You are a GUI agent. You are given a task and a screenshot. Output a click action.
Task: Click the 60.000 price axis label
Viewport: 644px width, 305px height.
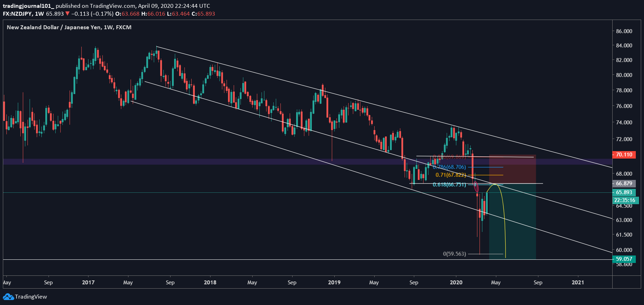pyautogui.click(x=624, y=250)
